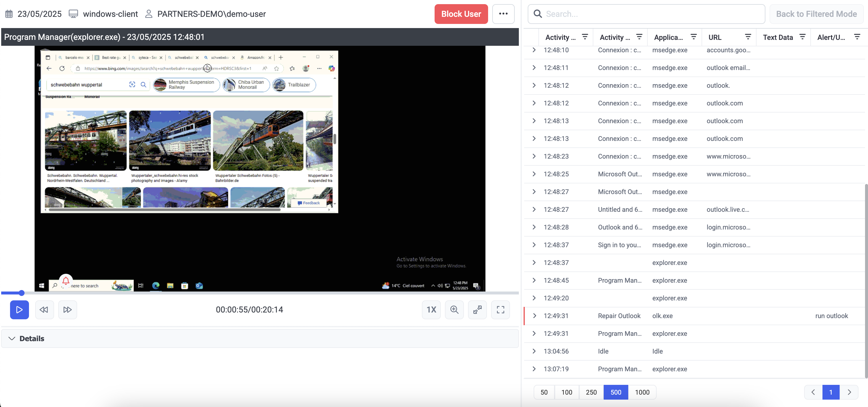Select 250 rows per page
The width and height of the screenshot is (868, 407).
coord(591,392)
